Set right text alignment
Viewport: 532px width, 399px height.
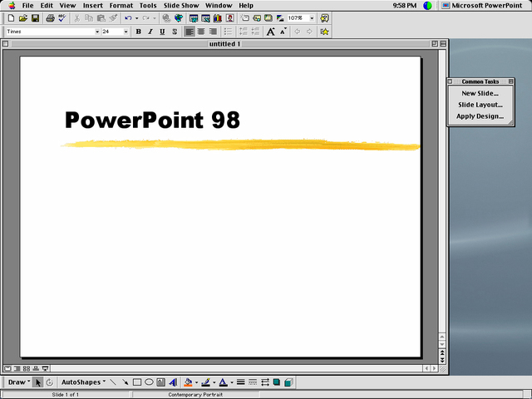213,32
